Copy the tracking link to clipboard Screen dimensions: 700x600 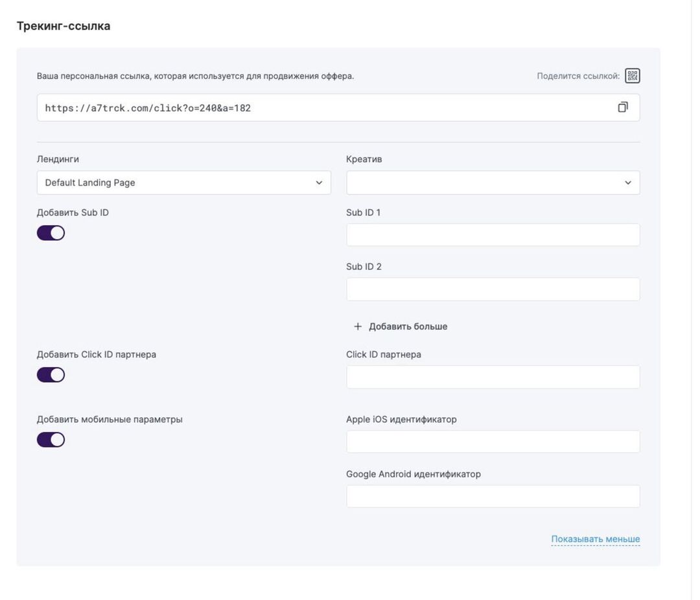tap(622, 107)
